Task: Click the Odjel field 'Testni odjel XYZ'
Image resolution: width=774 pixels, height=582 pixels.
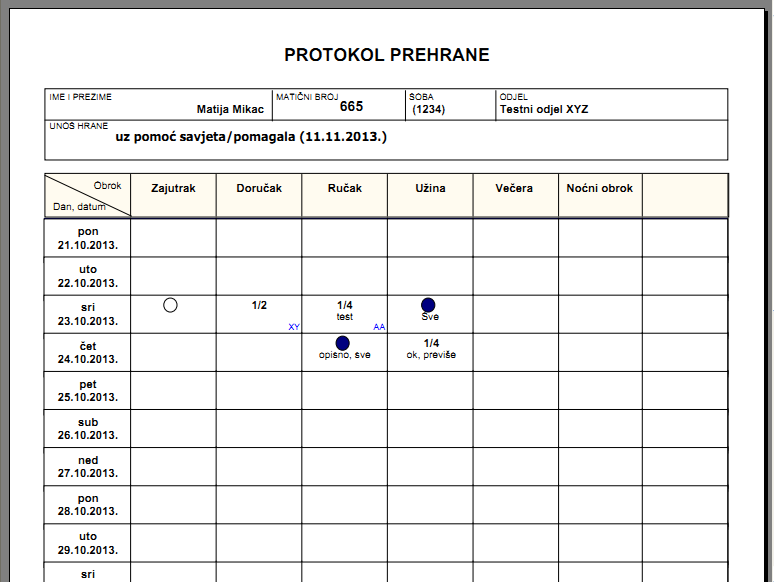Action: coord(544,110)
